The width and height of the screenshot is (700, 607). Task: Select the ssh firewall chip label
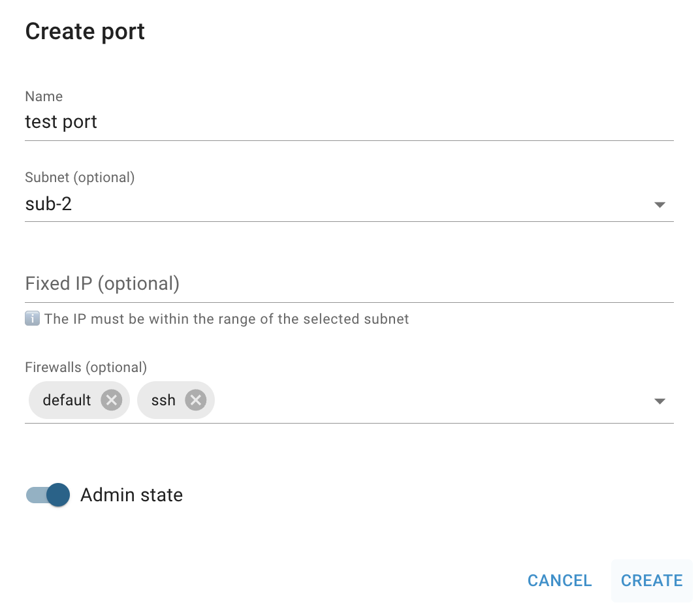[x=163, y=399]
